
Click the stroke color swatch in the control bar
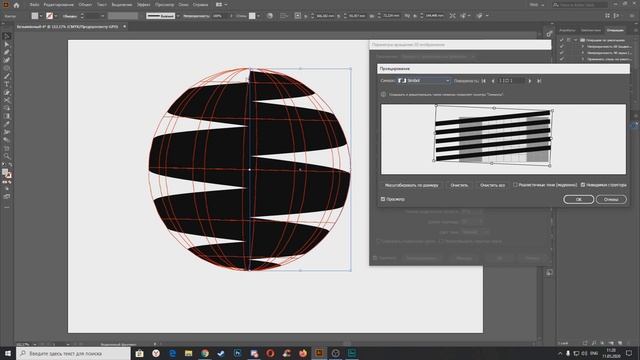click(49, 16)
